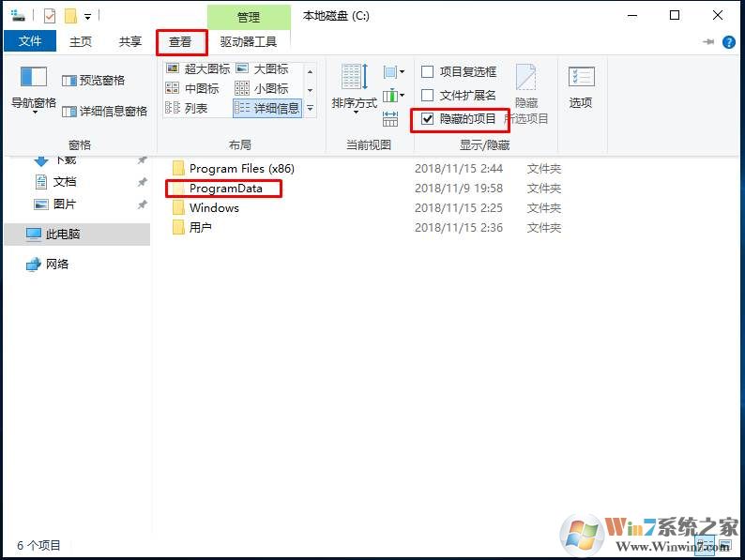Click the new folder quick access icon

coord(70,16)
